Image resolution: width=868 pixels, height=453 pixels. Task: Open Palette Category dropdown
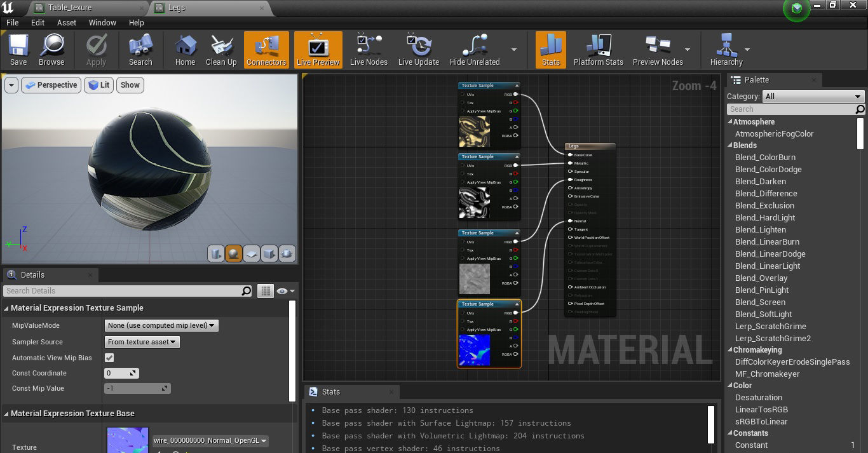point(813,97)
